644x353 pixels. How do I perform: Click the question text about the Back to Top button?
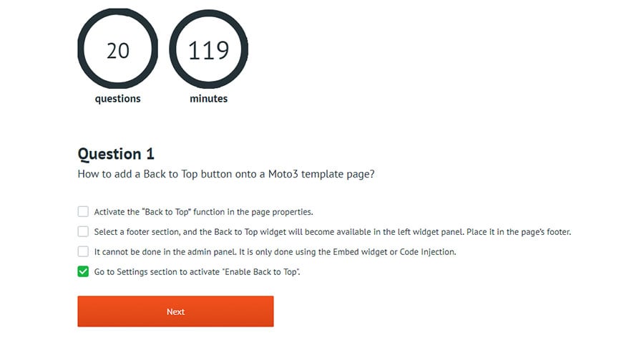(x=225, y=174)
